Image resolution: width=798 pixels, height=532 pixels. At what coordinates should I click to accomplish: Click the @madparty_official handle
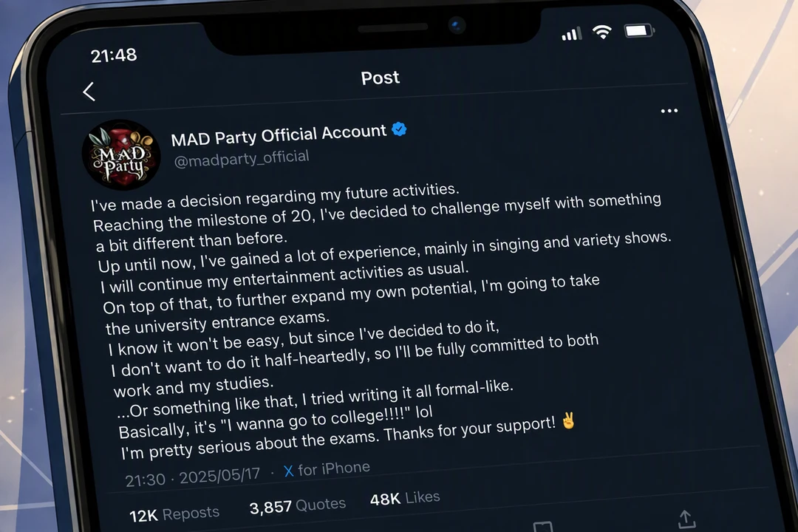pos(241,159)
